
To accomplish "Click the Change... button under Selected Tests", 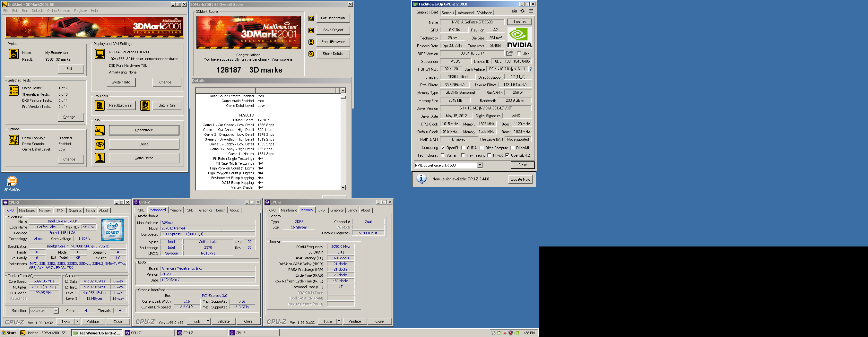I will 71,117.
